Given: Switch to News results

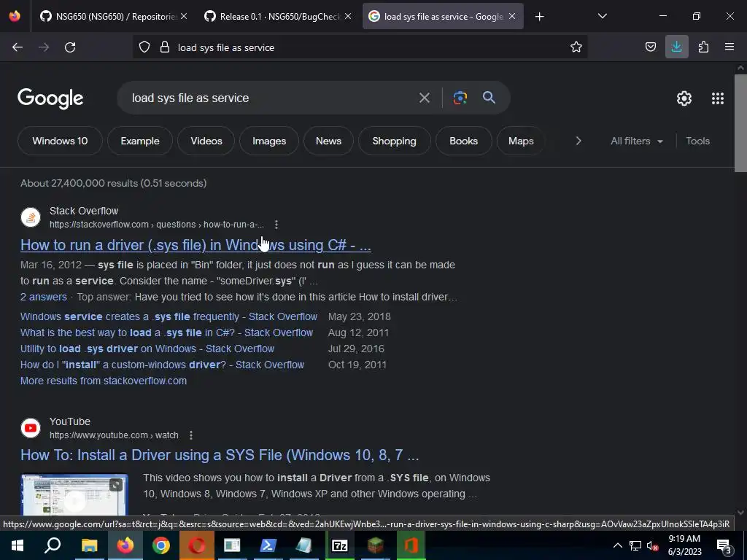Looking at the screenshot, I should click(329, 141).
